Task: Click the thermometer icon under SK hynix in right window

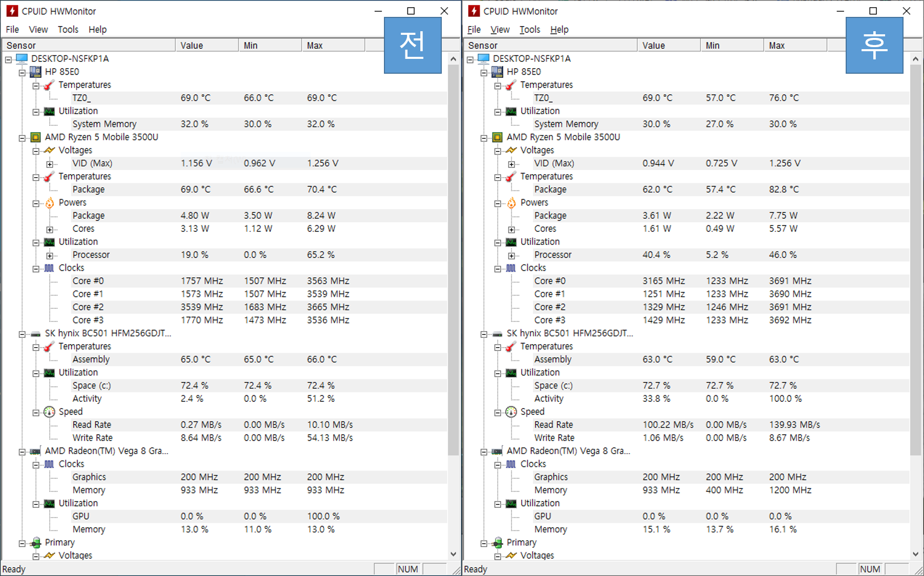Action: [x=511, y=347]
